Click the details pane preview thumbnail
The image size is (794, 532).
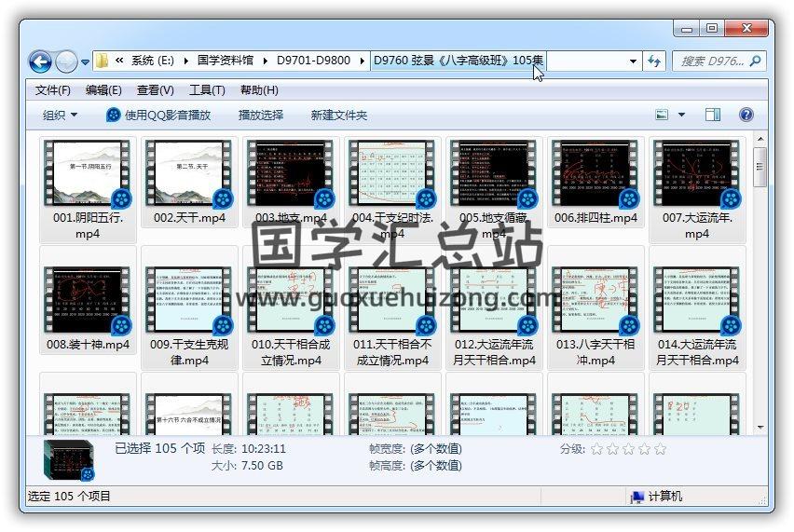click(x=69, y=460)
